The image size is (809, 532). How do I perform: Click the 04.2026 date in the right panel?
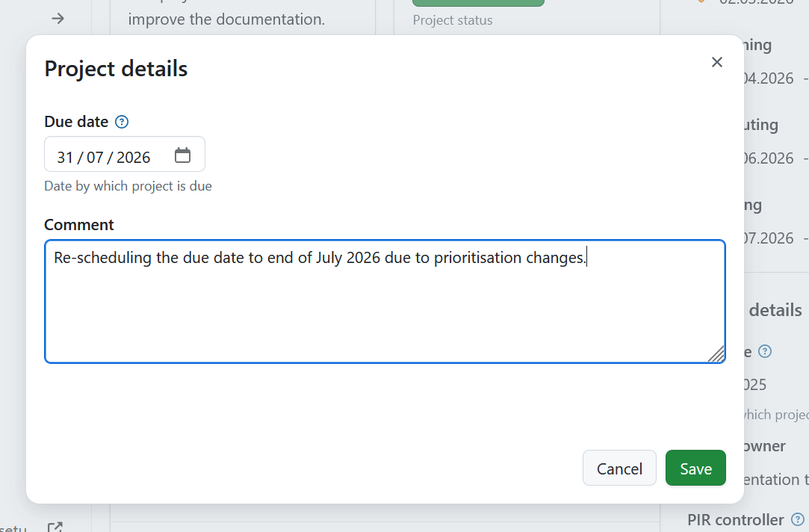(x=770, y=78)
